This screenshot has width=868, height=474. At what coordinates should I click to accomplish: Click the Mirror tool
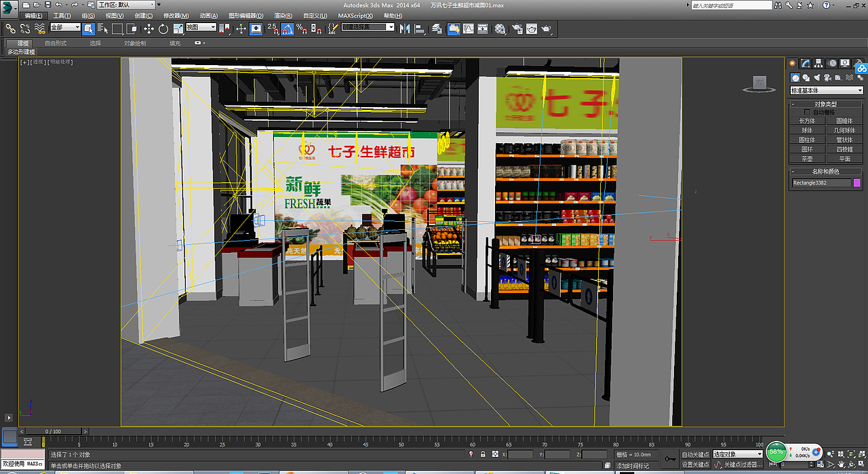pyautogui.click(x=405, y=28)
